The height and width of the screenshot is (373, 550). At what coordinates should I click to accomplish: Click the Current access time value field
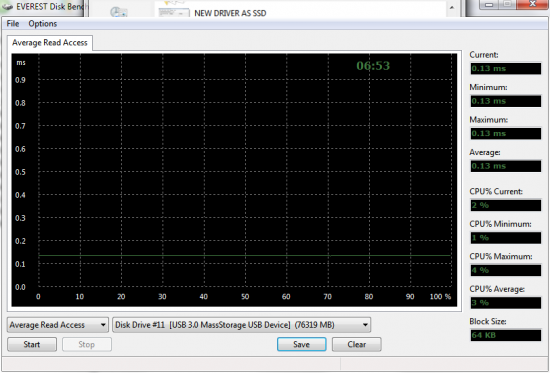pyautogui.click(x=505, y=68)
